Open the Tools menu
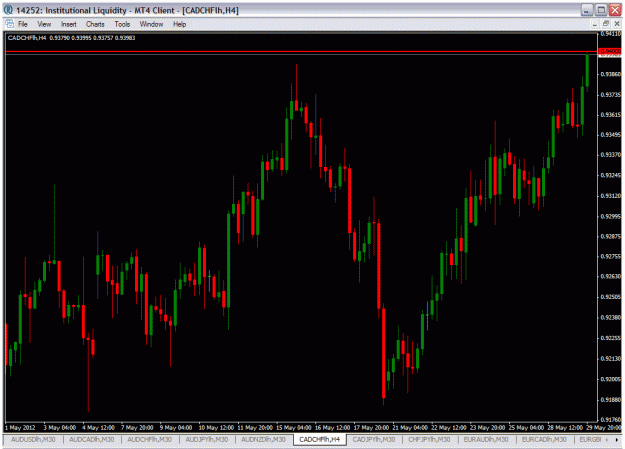Screen dimensions: 625x449 click(122, 24)
